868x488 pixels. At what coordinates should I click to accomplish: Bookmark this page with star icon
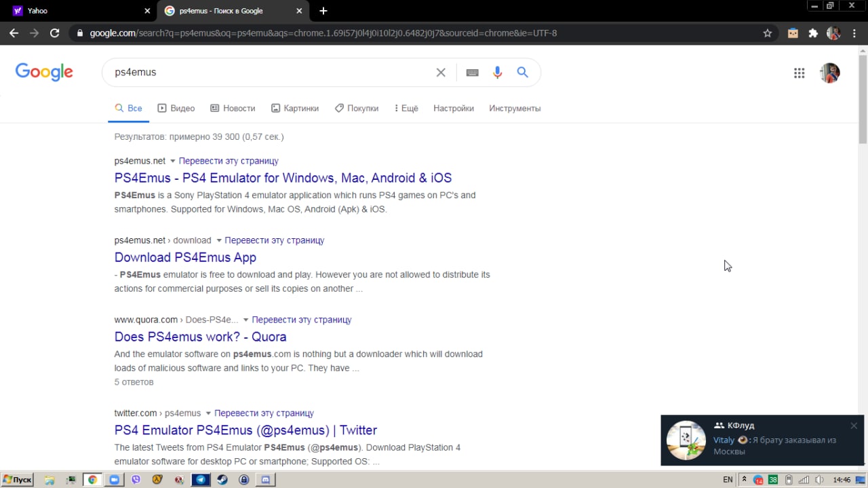coord(768,33)
